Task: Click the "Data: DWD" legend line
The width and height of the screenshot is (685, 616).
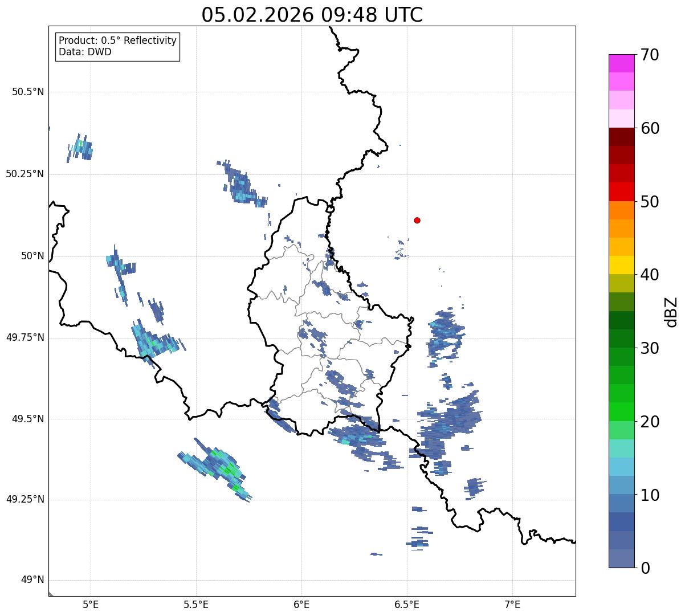Action: tap(85, 52)
